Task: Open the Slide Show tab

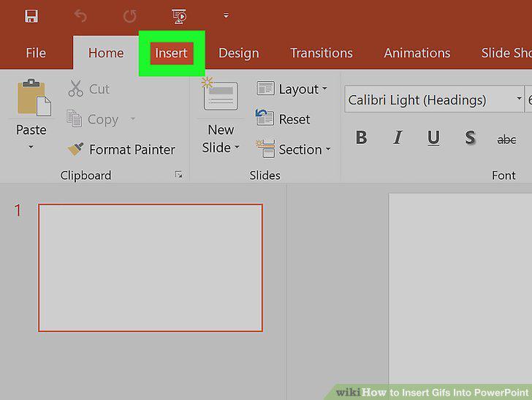Action: (506, 53)
